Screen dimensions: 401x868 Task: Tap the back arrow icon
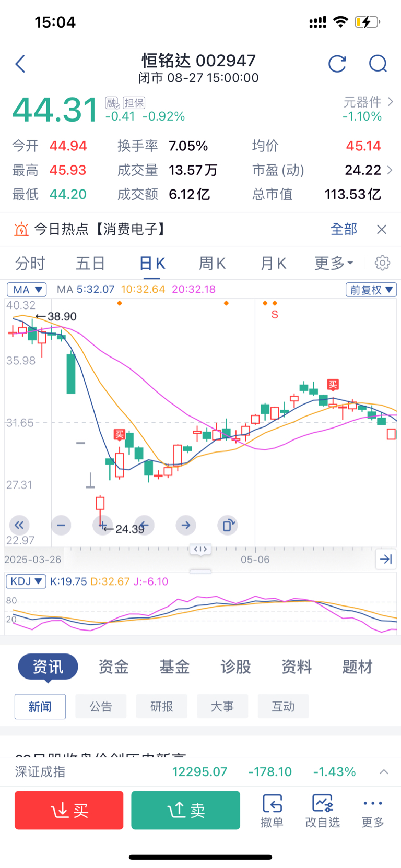pos(20,64)
